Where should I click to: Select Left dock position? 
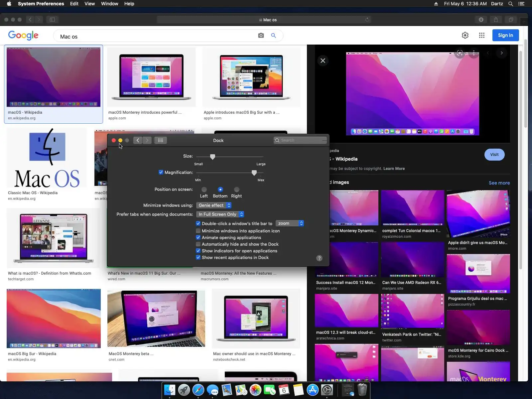(204, 190)
